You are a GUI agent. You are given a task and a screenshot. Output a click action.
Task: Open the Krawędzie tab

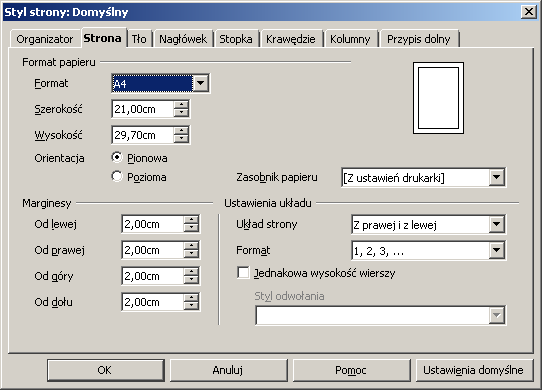tap(290, 39)
